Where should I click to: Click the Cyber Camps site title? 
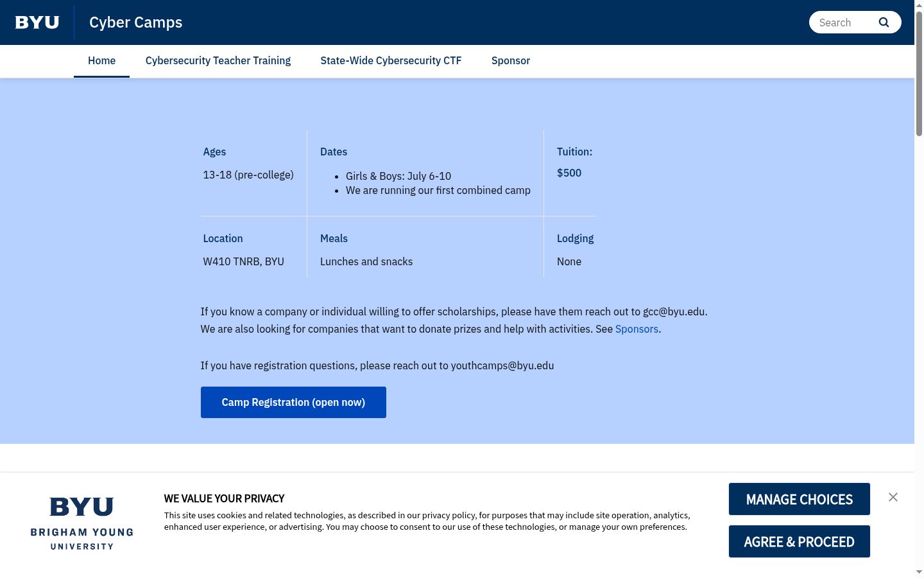(136, 22)
